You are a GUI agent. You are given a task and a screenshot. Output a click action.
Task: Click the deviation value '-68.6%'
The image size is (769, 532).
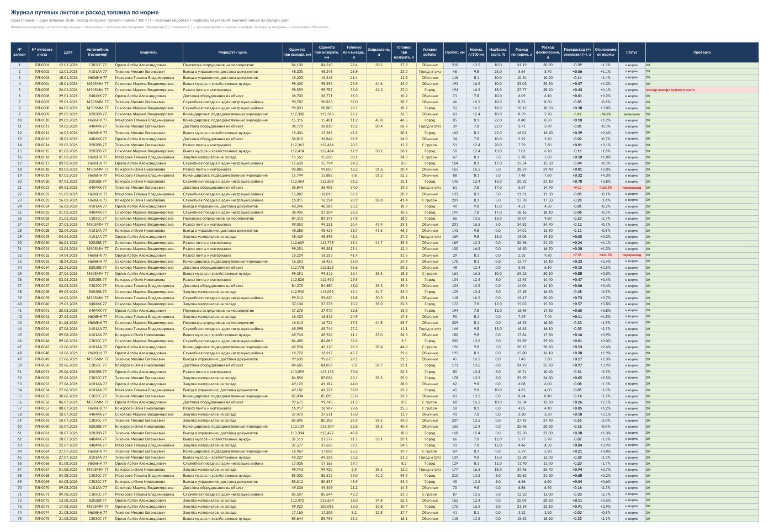tap(606, 114)
